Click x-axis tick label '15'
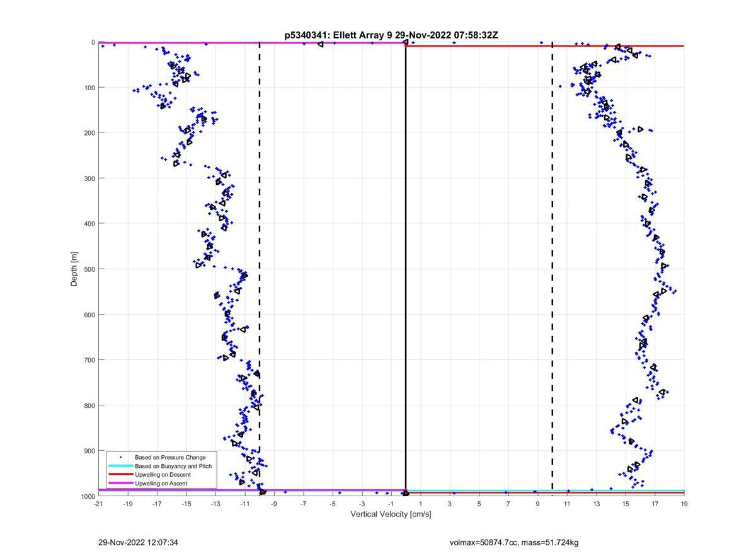Image resolution: width=756 pixels, height=558 pixels. pyautogui.click(x=626, y=504)
